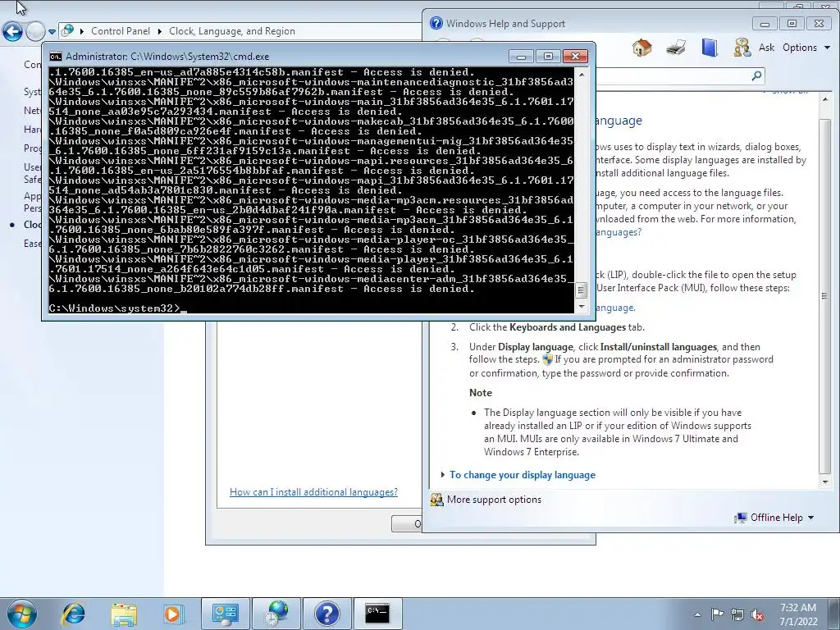Focus the Help search text box
840x630 pixels.
pyautogui.click(x=673, y=75)
